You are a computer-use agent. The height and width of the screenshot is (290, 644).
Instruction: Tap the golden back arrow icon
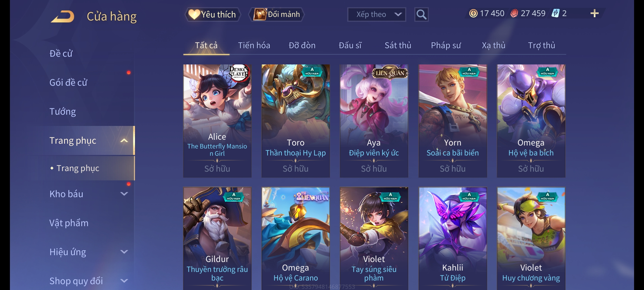click(63, 17)
